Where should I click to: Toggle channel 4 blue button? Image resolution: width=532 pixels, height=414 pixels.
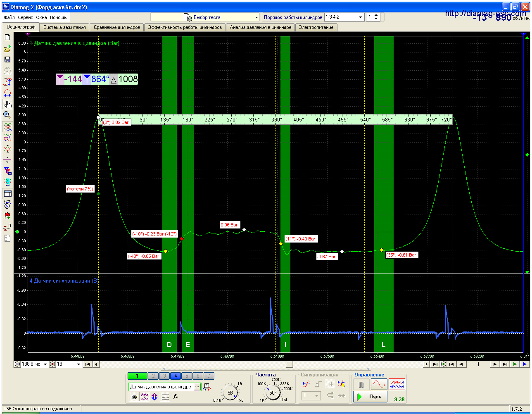click(175, 376)
